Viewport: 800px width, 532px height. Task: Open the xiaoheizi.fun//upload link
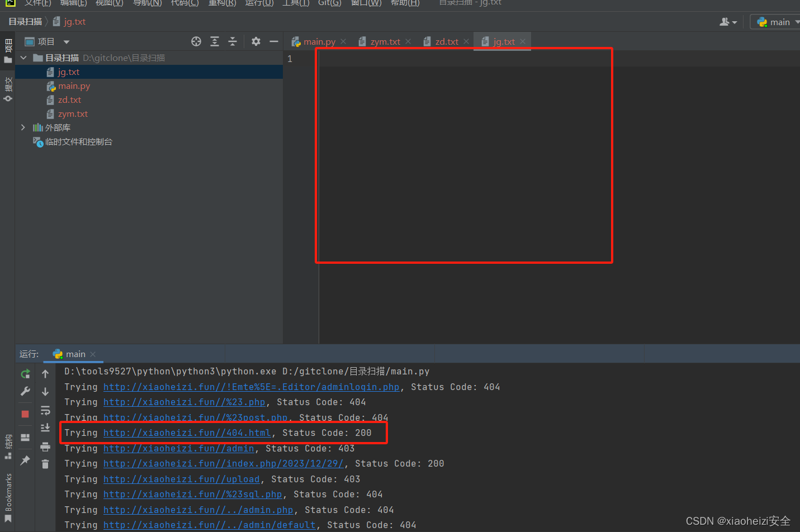181,479
